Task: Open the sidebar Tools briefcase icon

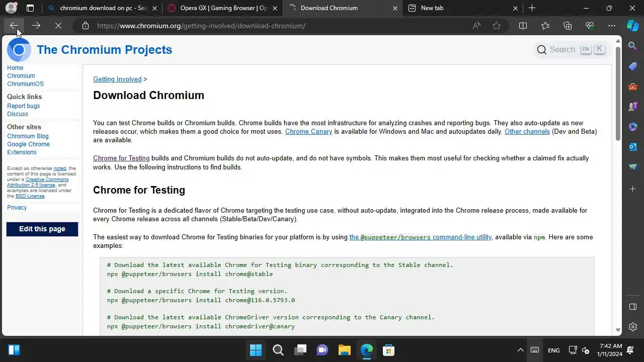Action: pos(633,86)
